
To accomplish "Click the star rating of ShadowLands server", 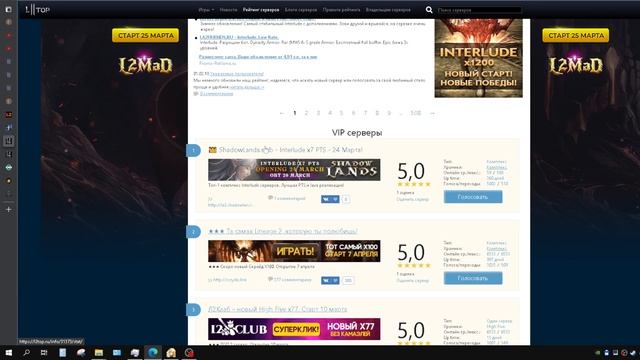I will pos(413,184).
